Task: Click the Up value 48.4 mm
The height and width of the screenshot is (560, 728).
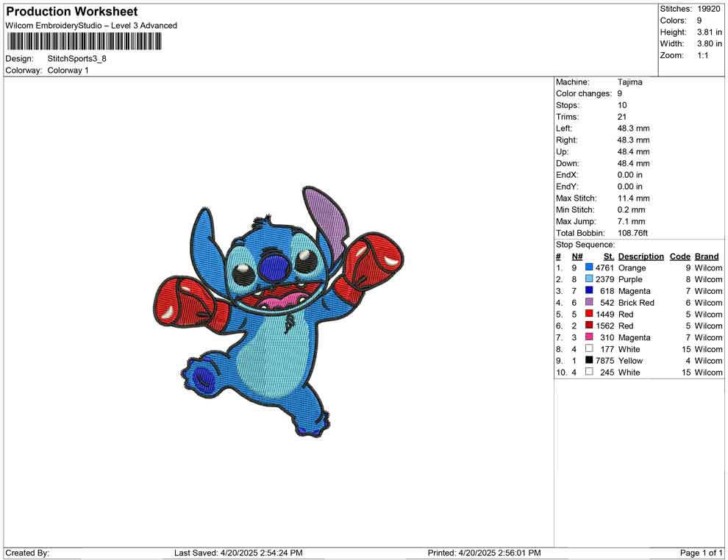Action: coord(633,151)
